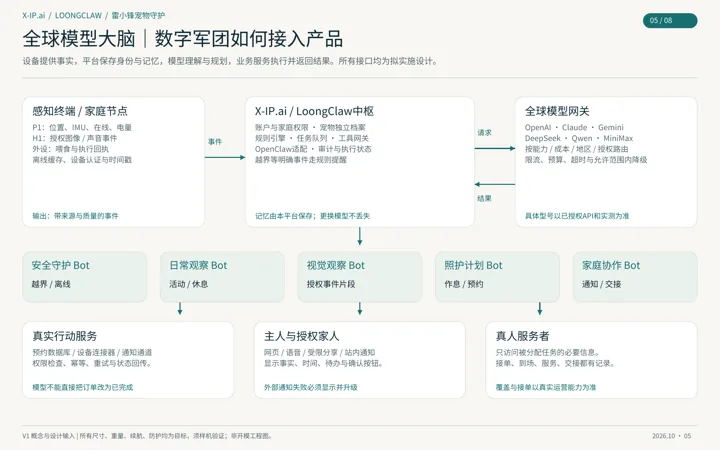Image resolution: width=720 pixels, height=450 pixels.
Task: Select the line 'H1：授权图像 / 声音事件'
Action: [75, 138]
